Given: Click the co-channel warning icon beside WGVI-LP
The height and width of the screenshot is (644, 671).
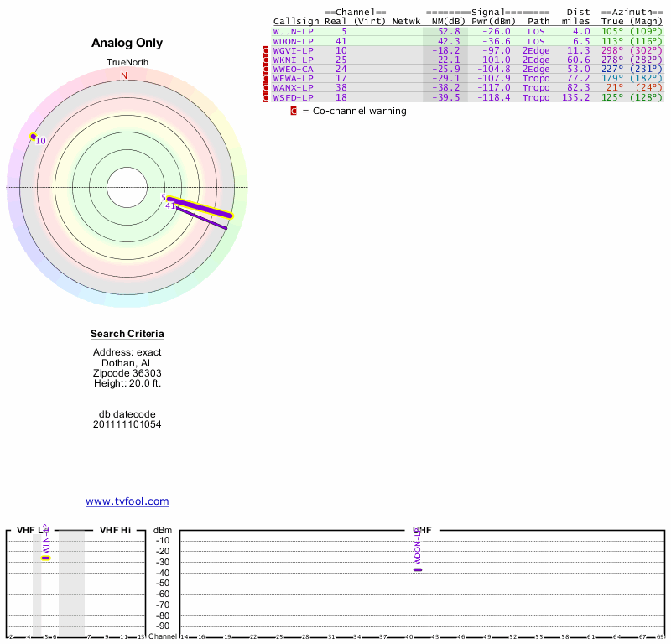Looking at the screenshot, I should (x=266, y=50).
